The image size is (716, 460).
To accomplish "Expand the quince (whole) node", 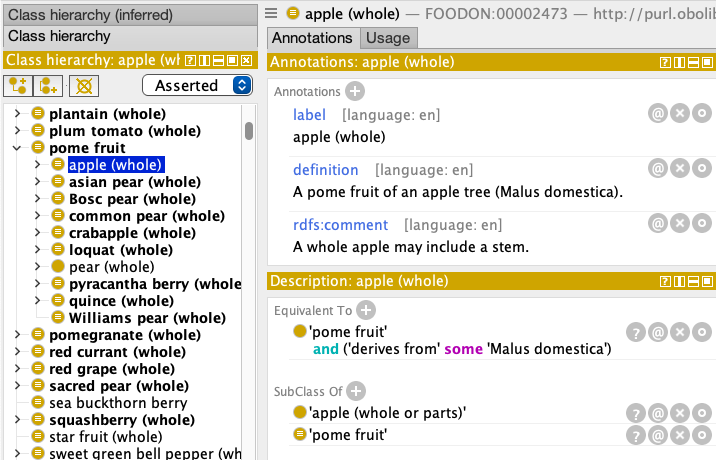I will [x=37, y=301].
